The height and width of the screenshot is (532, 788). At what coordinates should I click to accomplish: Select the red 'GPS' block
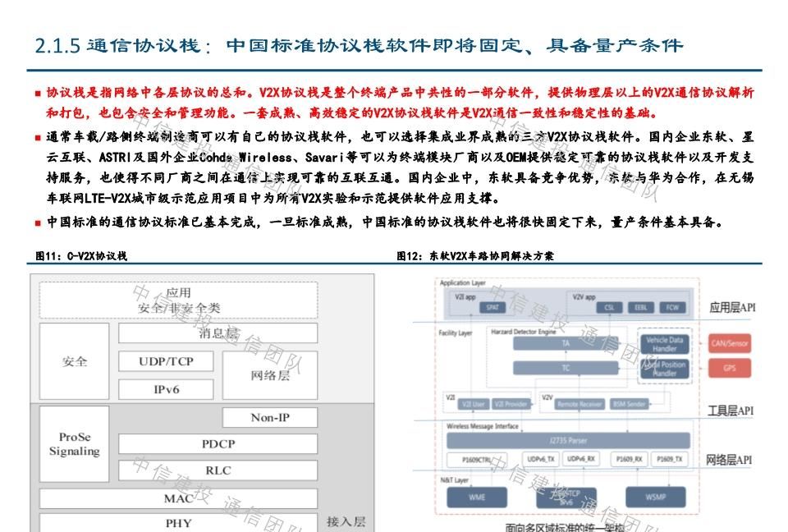pos(730,368)
